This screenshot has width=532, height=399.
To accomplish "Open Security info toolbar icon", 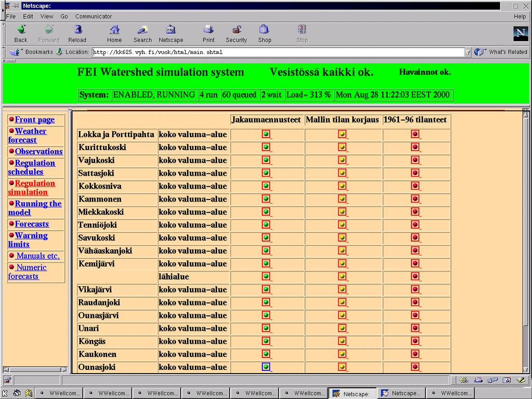I will 236,30.
